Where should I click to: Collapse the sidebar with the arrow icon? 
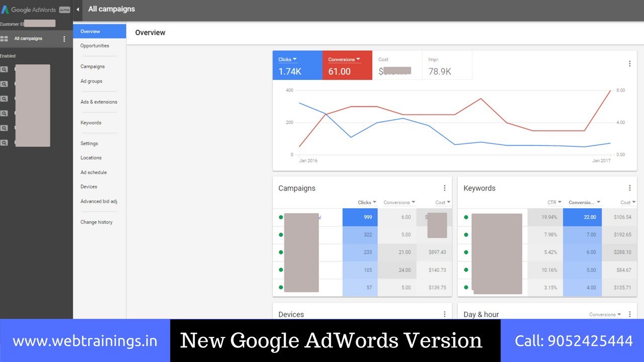coord(78,10)
